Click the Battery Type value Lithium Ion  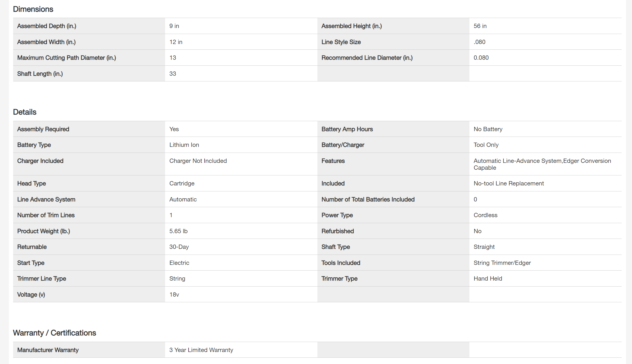184,145
